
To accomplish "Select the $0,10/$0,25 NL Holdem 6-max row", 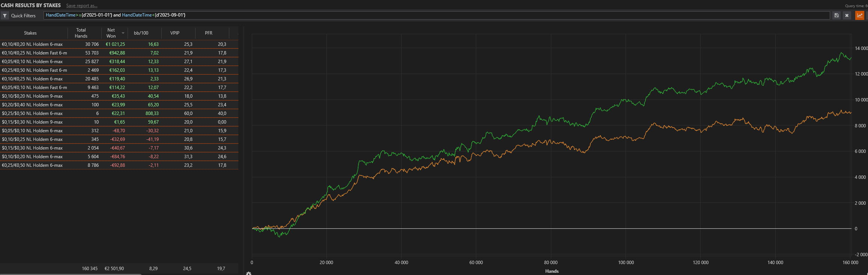I will point(119,139).
